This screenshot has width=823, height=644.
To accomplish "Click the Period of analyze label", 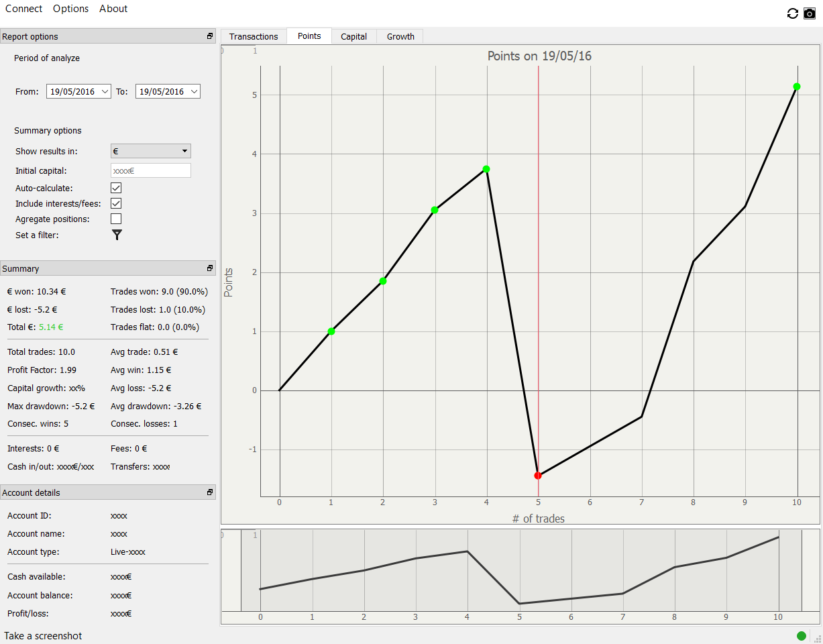I will click(47, 58).
